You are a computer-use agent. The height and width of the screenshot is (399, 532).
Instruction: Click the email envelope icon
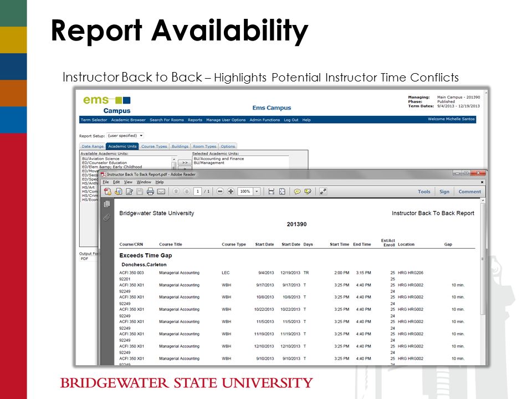click(x=161, y=192)
